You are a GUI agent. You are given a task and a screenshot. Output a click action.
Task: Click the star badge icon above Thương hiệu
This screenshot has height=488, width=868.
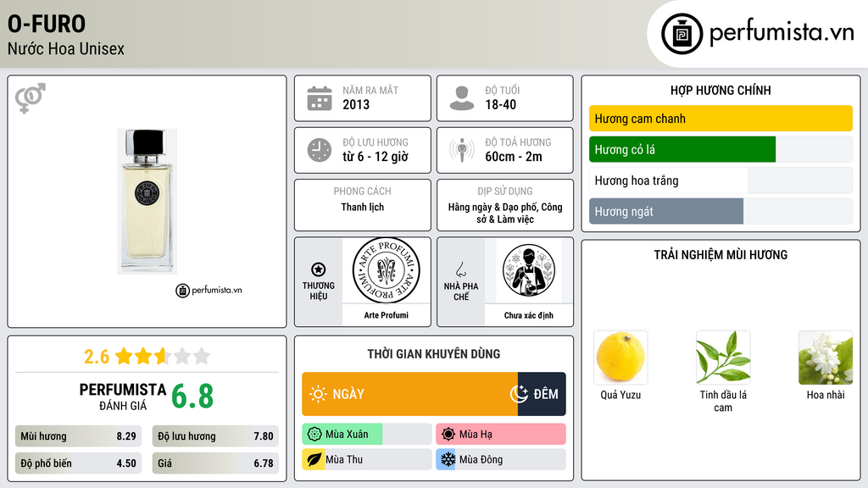pos(319,269)
